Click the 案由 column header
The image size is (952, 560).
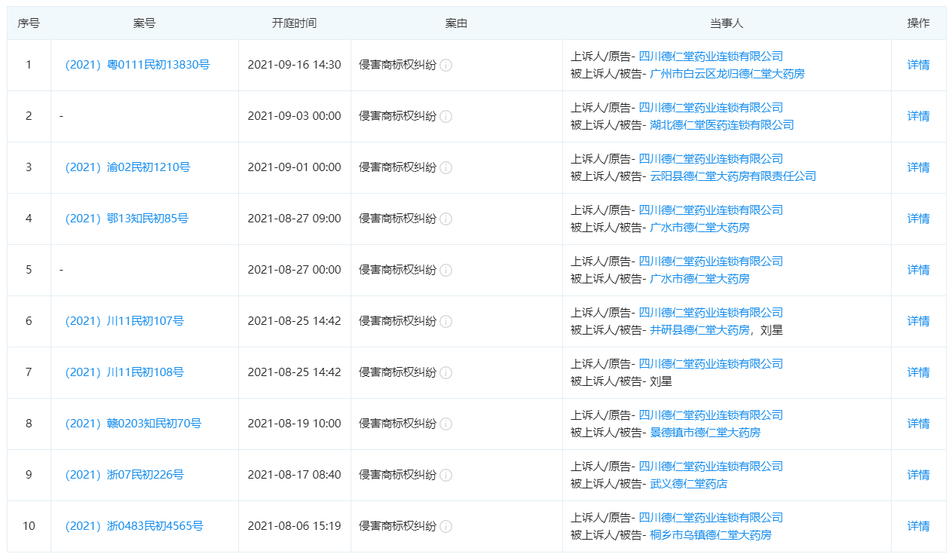click(x=457, y=23)
